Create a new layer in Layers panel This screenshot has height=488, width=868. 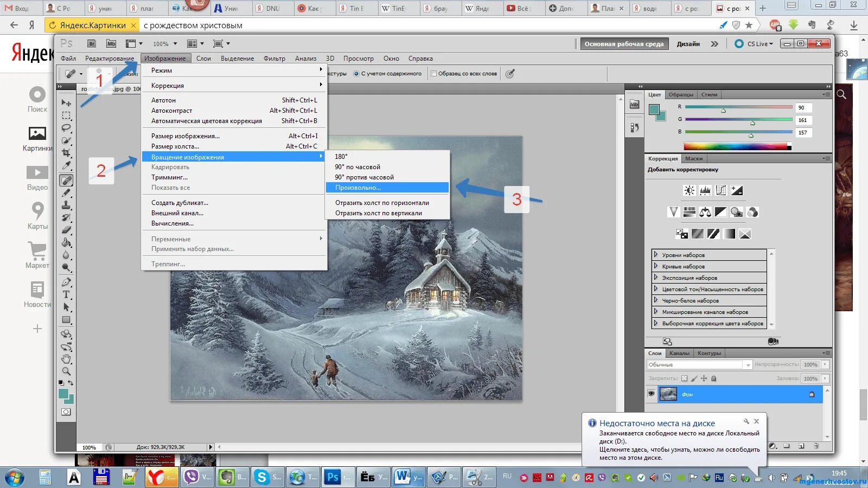tap(801, 446)
